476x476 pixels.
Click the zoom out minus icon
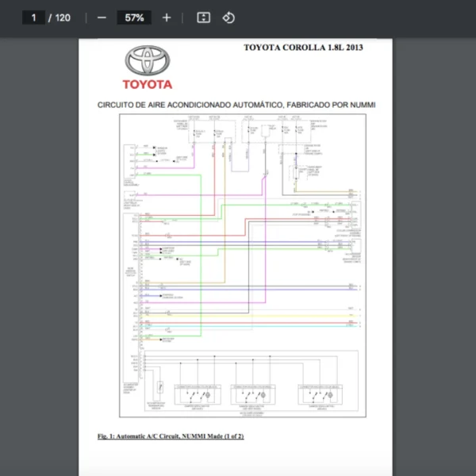click(102, 17)
